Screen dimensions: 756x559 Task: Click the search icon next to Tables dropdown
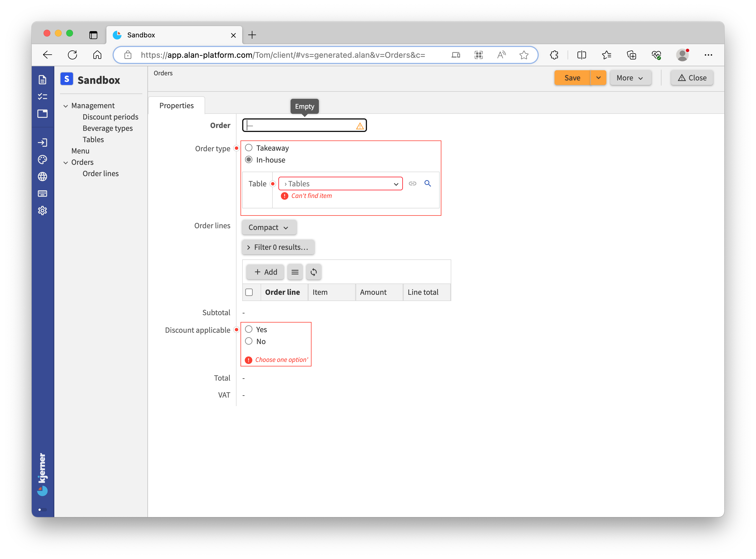click(x=427, y=183)
